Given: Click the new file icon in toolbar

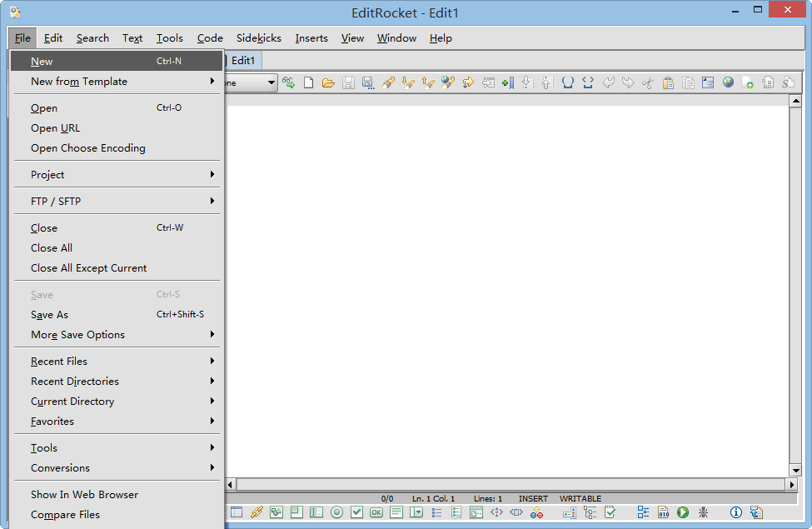Looking at the screenshot, I should tap(309, 82).
